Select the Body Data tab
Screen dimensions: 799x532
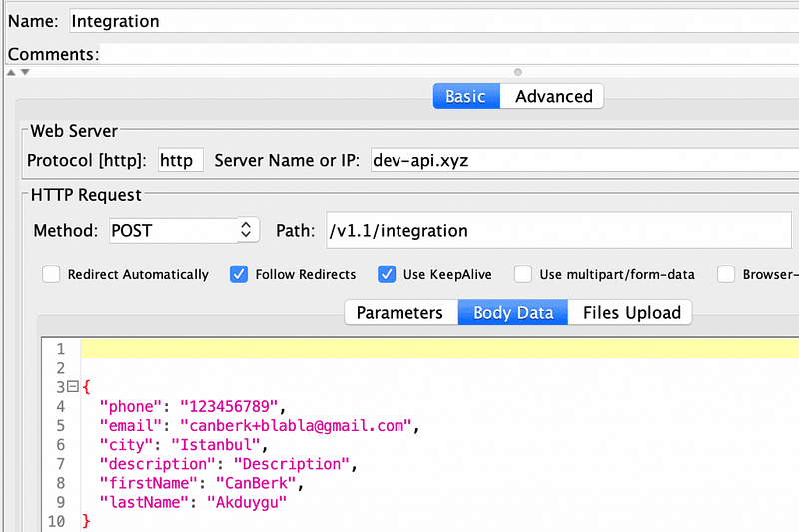(x=513, y=312)
